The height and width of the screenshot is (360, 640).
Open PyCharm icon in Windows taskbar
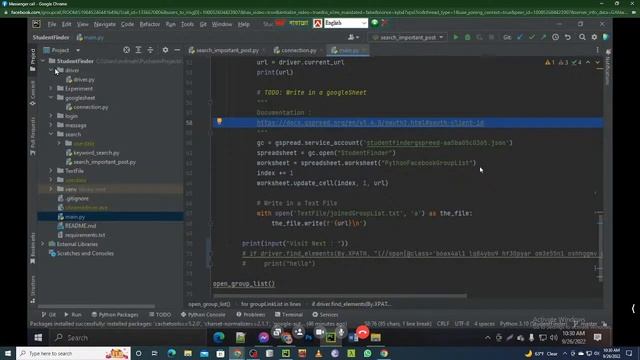point(286,353)
